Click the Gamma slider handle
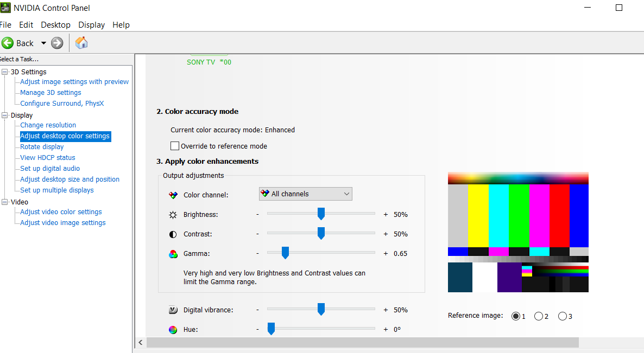644x353 pixels. coord(285,253)
